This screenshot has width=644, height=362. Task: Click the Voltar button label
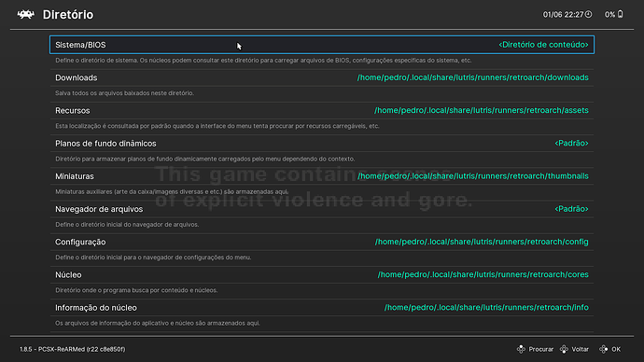coord(580,349)
